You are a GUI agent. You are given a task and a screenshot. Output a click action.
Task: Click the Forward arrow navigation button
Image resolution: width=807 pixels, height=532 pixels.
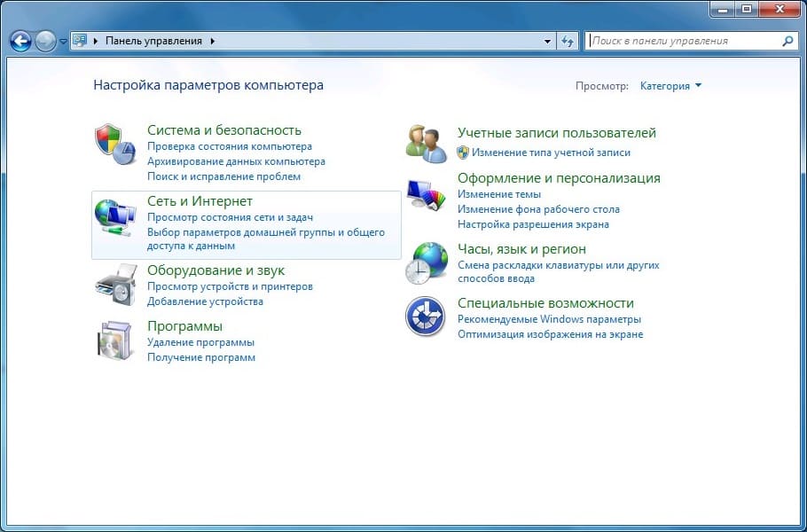45,41
